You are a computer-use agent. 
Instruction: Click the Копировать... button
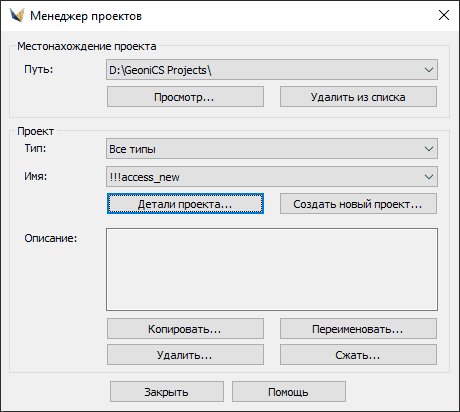click(x=185, y=329)
